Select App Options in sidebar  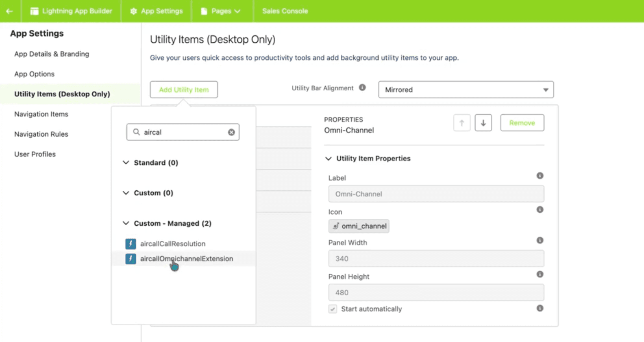(x=35, y=74)
